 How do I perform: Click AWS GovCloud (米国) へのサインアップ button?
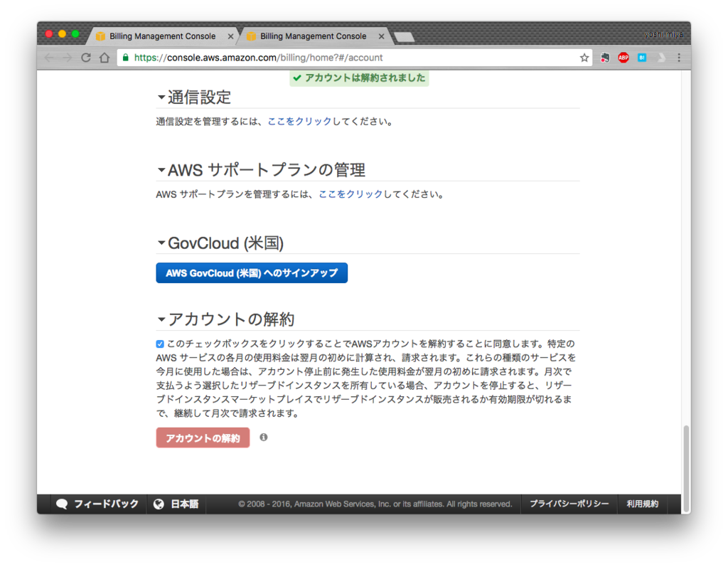[x=252, y=272]
